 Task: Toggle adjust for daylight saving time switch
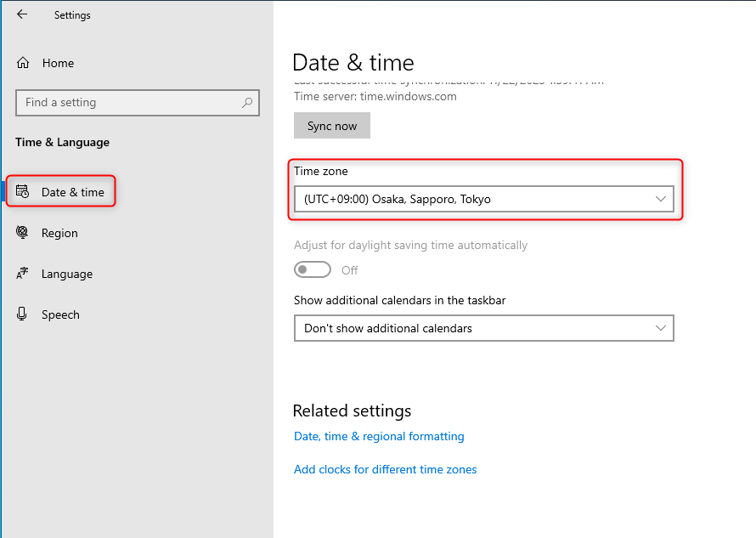click(312, 269)
